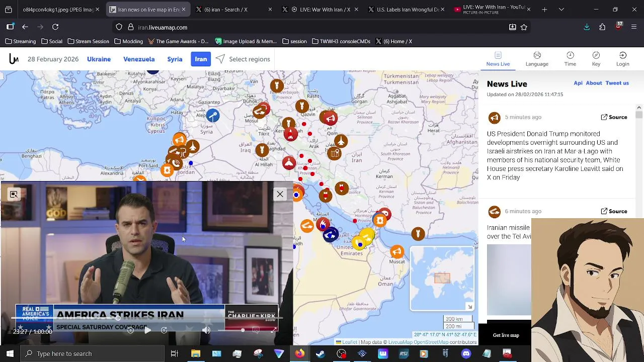Screen dimensions: 644x362
Task: Switch to the Syria region tab
Action: point(175,59)
